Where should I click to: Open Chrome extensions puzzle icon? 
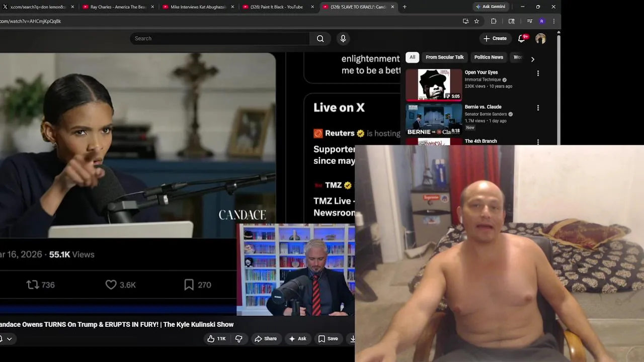point(494,21)
